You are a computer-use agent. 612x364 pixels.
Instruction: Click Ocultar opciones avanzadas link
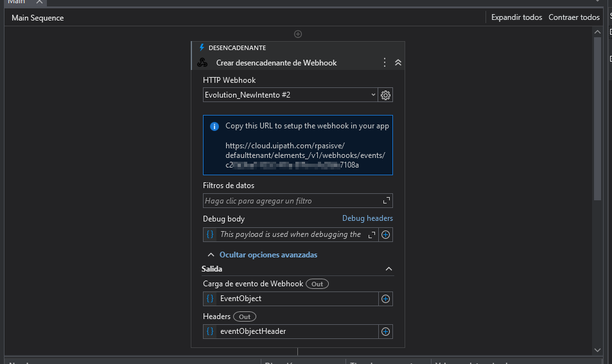268,255
